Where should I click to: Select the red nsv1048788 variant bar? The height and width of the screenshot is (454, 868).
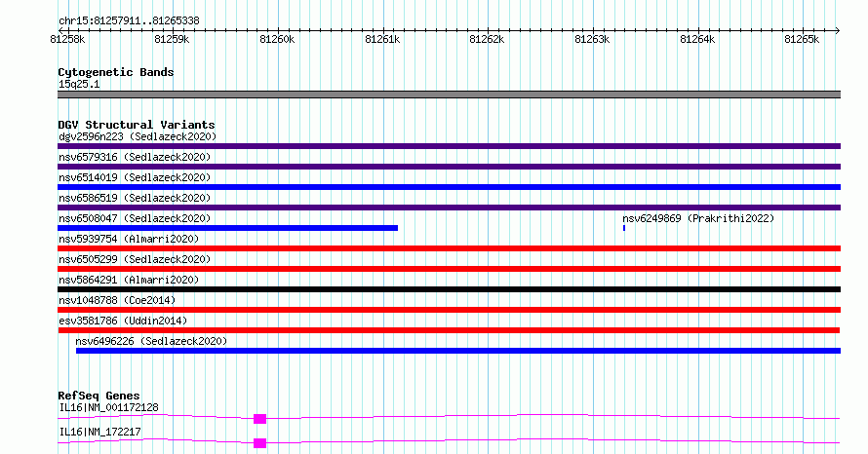(x=449, y=310)
